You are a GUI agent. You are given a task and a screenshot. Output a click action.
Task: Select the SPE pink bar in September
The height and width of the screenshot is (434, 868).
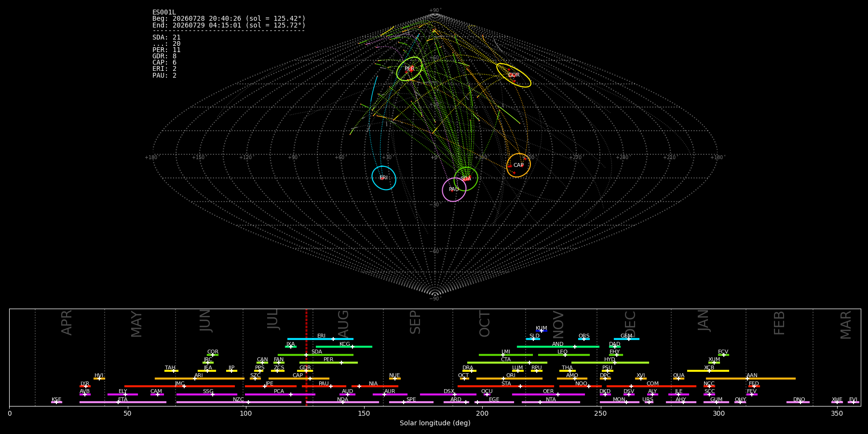(x=411, y=402)
